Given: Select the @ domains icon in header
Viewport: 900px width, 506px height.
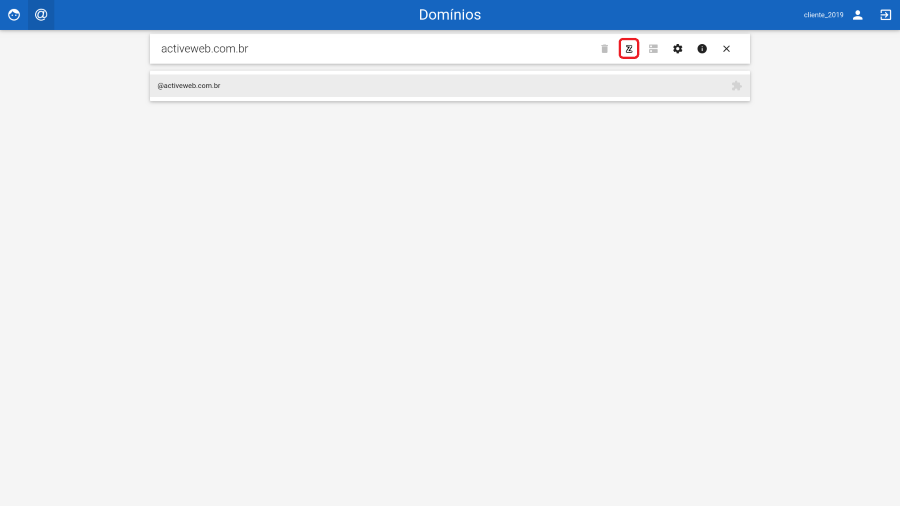Looking at the screenshot, I should coord(41,15).
